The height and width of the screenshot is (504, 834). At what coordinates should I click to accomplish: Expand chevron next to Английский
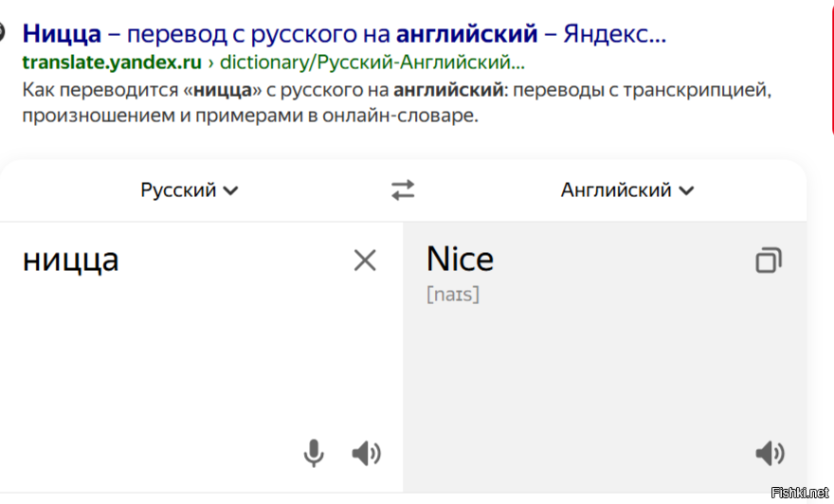[687, 190]
